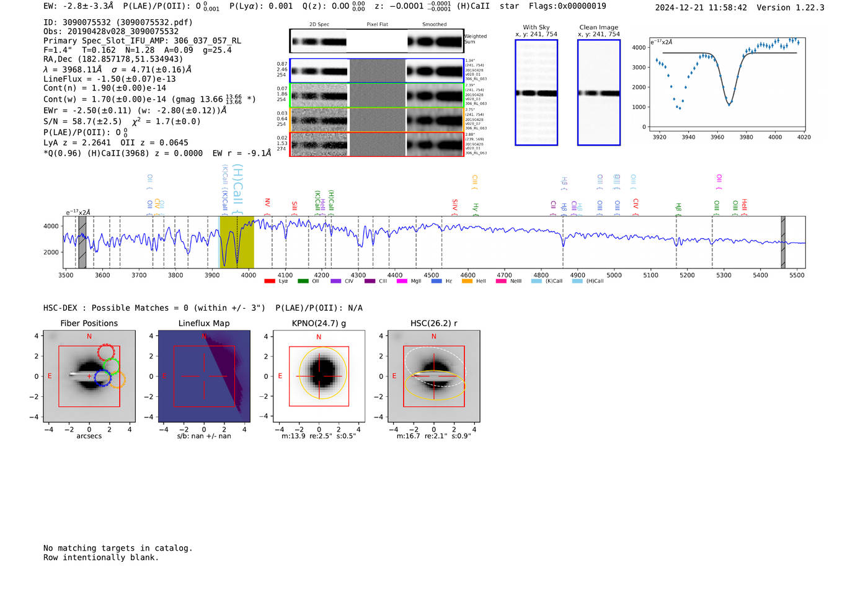The width and height of the screenshot is (868, 591).
Task: Click the RA,Dec coordinates line
Action: pos(113,60)
